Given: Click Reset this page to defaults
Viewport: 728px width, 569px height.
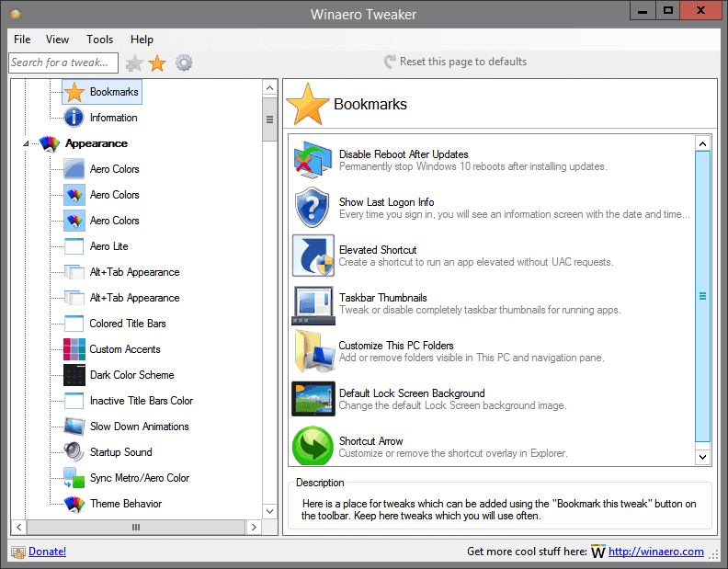Looking at the screenshot, I should point(456,62).
